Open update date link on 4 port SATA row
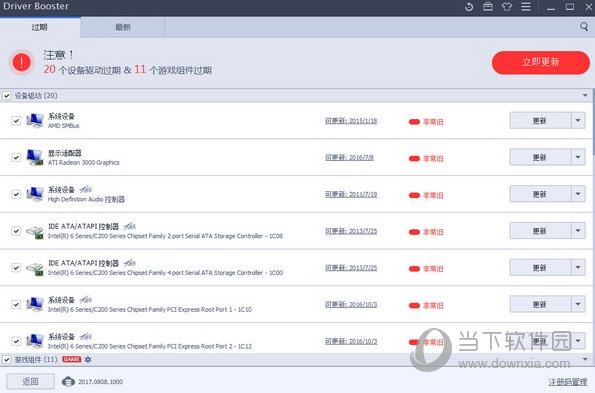This screenshot has width=595, height=393. coord(351,268)
